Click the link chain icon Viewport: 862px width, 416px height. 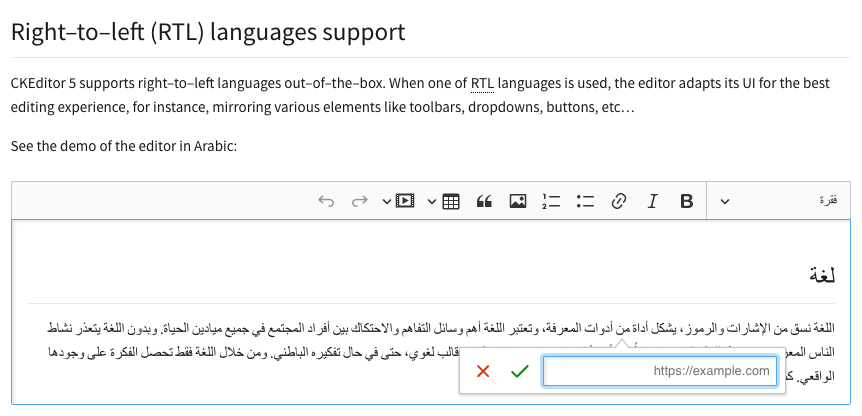(618, 201)
